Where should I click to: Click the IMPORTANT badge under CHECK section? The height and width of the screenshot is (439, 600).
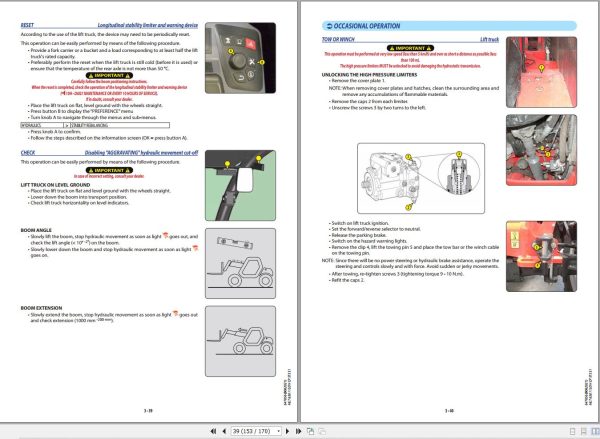tap(109, 170)
